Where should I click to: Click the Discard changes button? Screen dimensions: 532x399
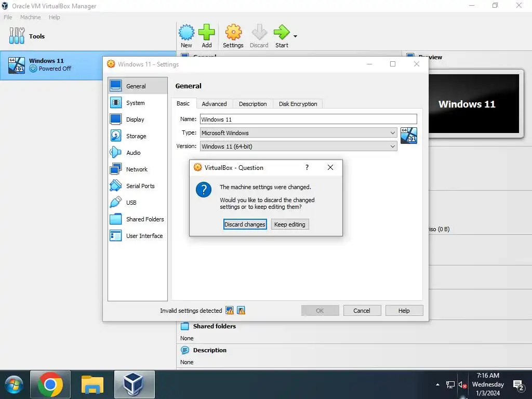pos(245,224)
